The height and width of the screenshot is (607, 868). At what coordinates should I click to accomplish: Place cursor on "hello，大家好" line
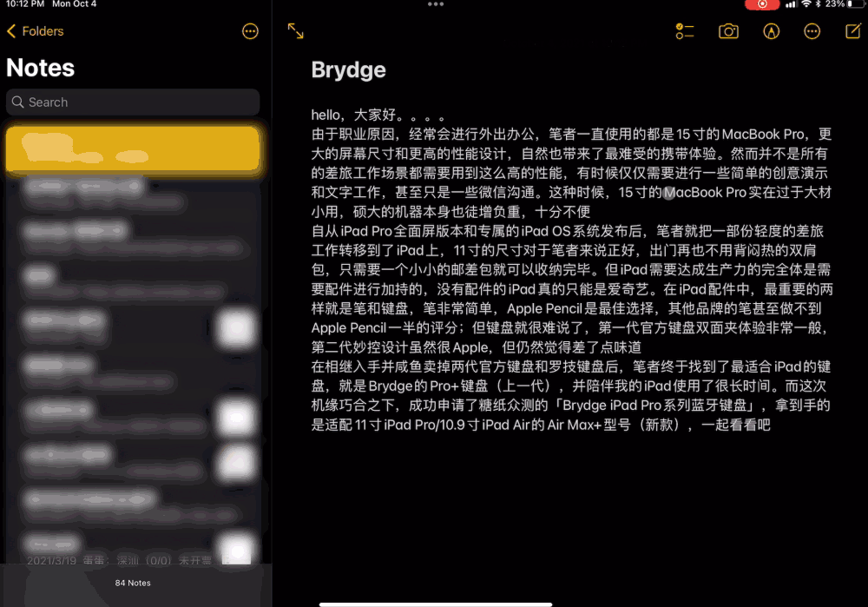tap(378, 115)
